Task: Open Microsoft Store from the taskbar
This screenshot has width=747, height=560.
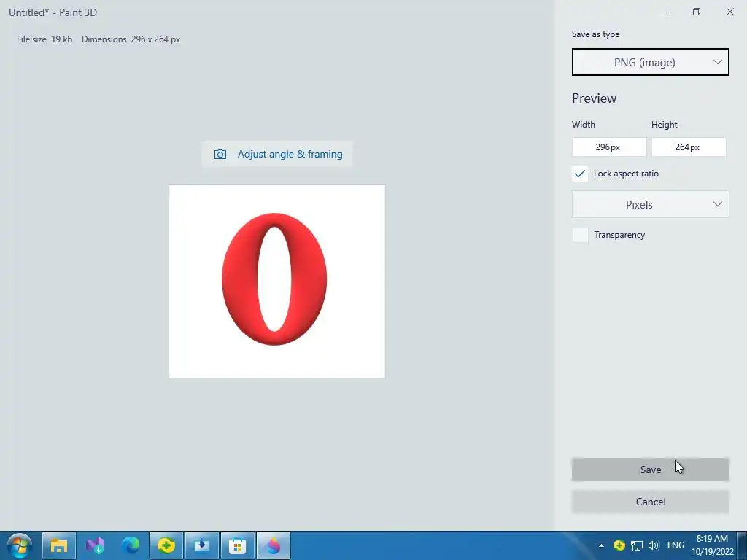Action: pos(238,545)
